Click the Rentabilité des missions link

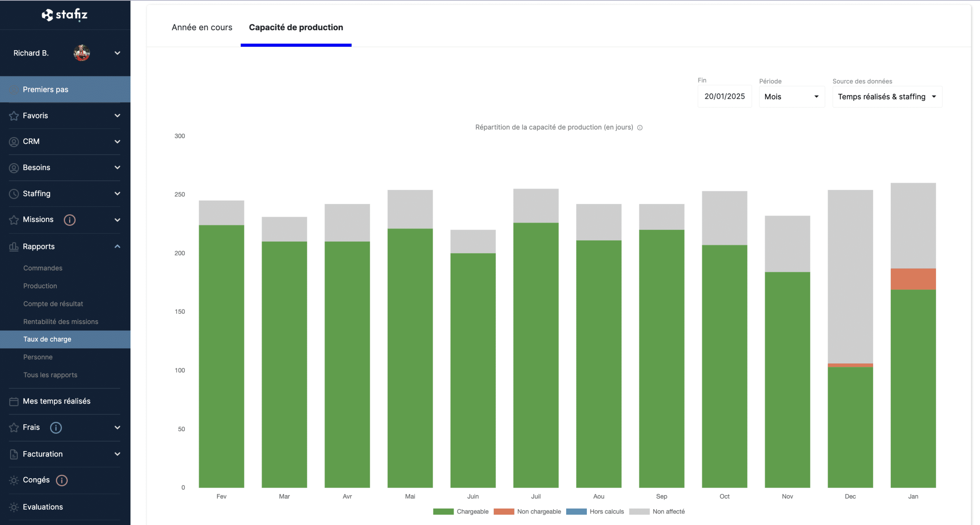[60, 321]
